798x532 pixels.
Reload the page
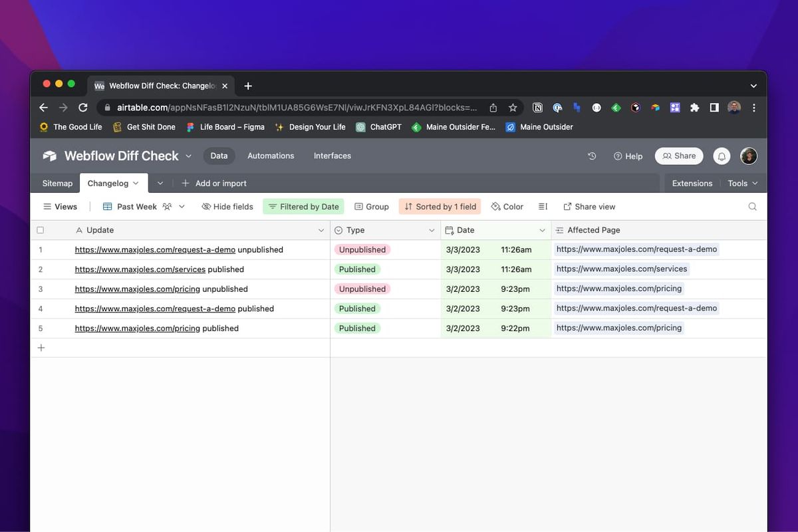coord(83,108)
